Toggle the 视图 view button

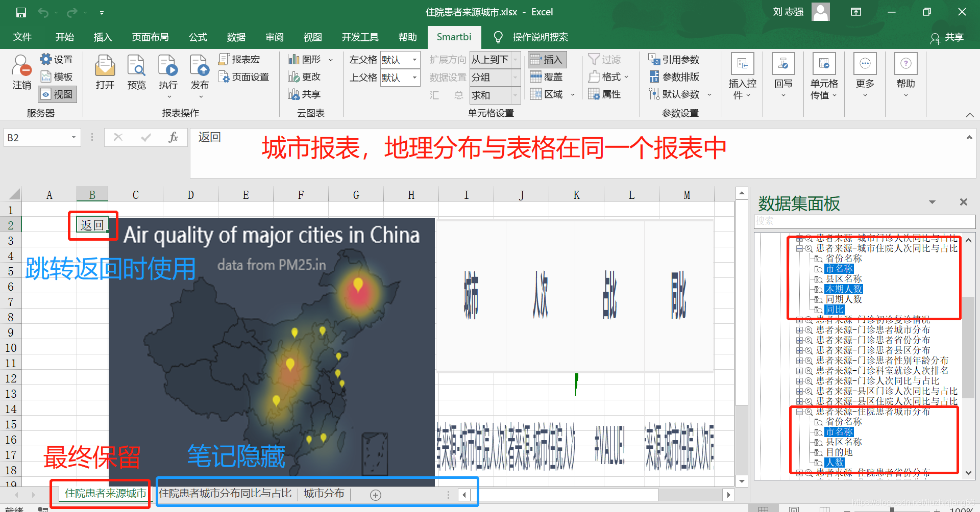[x=57, y=94]
